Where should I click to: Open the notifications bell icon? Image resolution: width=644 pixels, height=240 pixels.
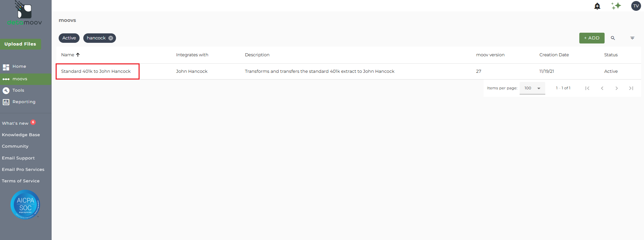click(597, 6)
